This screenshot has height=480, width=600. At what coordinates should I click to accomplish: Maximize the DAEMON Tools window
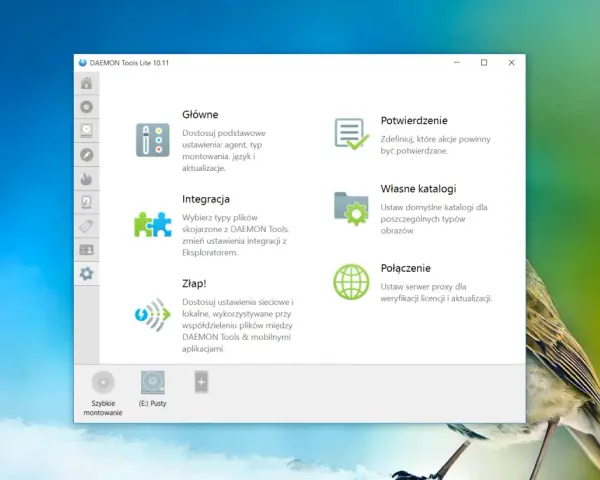[x=484, y=62]
